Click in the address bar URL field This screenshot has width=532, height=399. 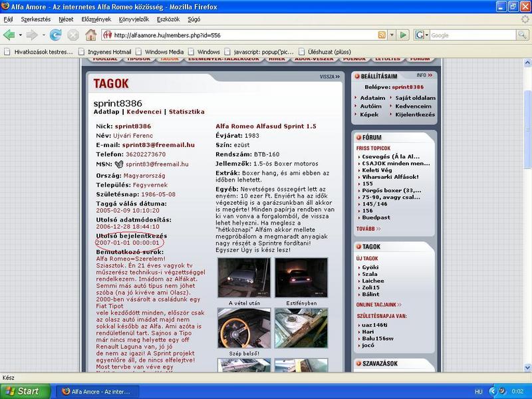[244, 35]
